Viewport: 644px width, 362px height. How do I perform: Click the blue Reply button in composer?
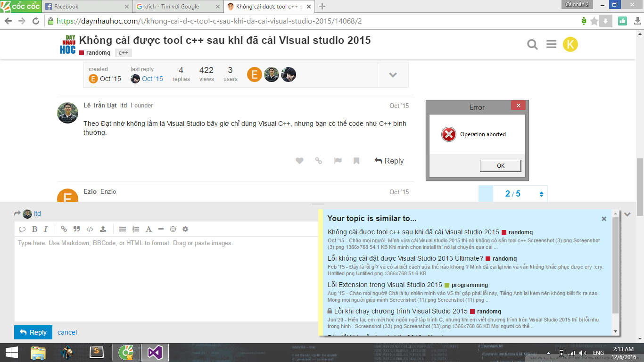coord(33,332)
